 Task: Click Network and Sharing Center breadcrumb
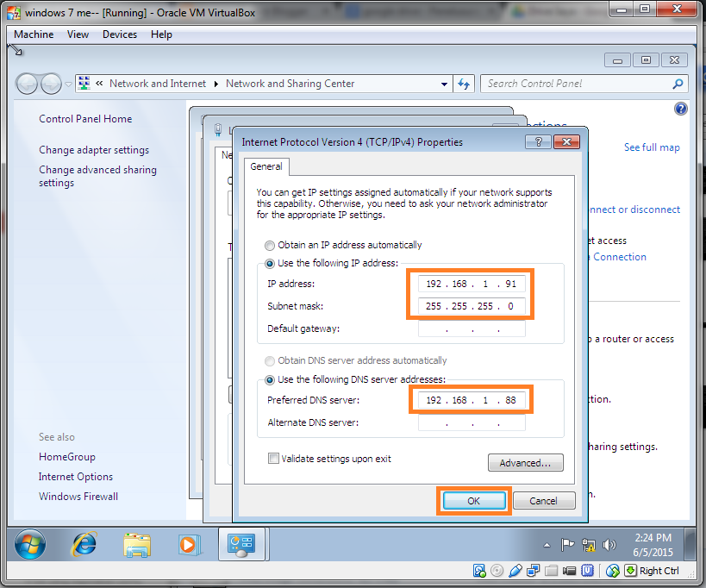tap(290, 84)
